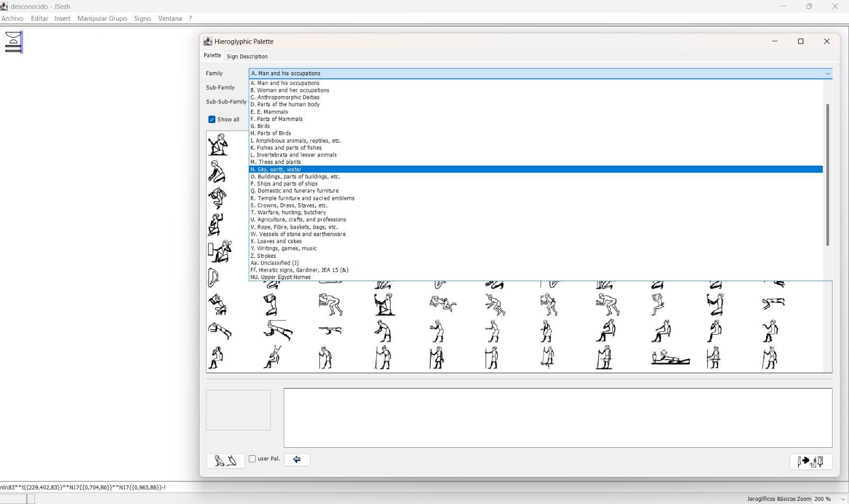Pick 'W. Vessels of stone and earthenware'
The image size is (849, 504).
click(536, 234)
